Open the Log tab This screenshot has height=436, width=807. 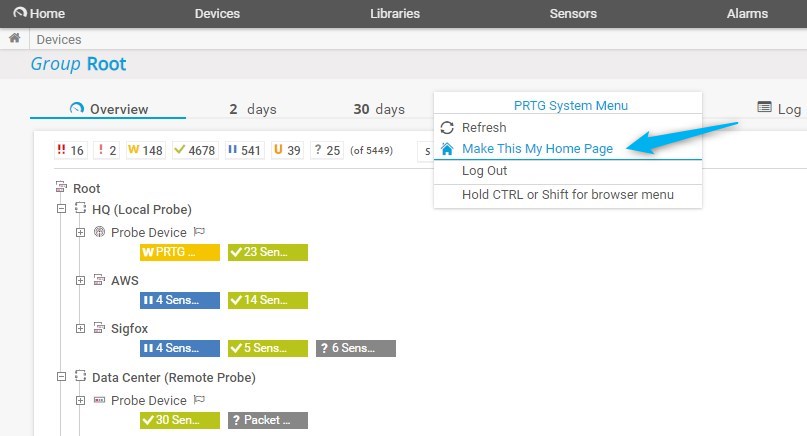tap(779, 109)
